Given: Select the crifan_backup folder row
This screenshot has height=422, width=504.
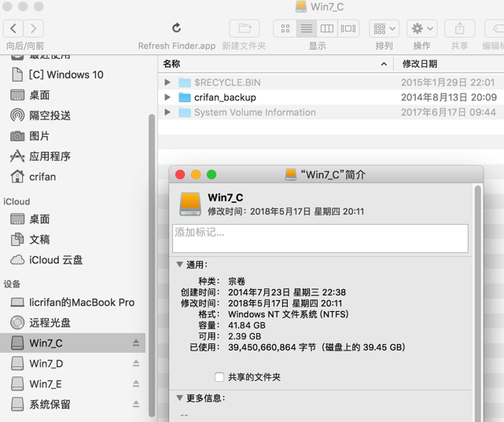Looking at the screenshot, I should point(331,97).
